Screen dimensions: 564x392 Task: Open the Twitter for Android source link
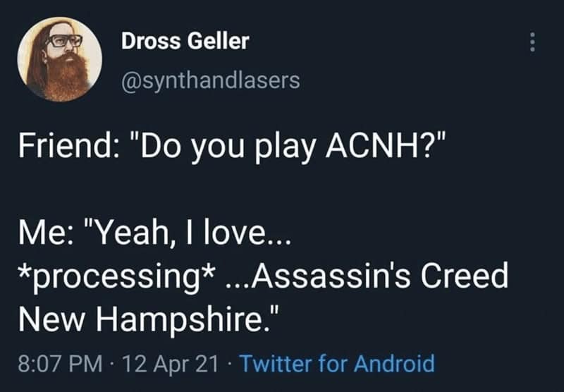(337, 364)
